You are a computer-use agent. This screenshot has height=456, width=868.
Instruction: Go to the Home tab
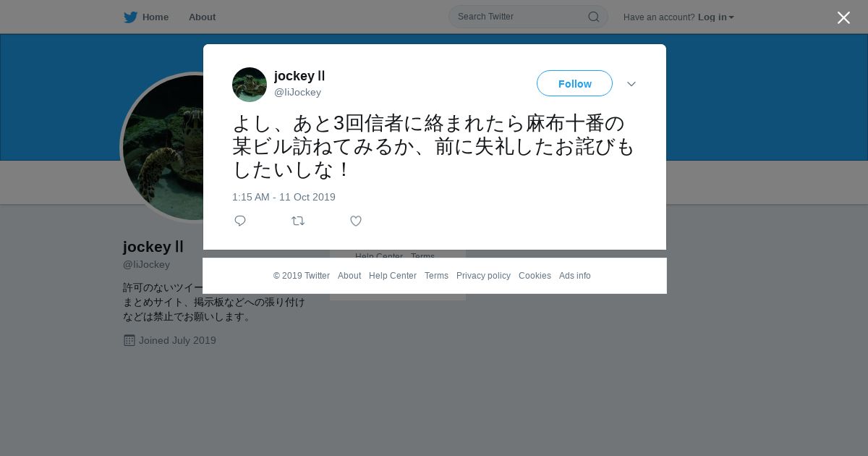point(146,17)
